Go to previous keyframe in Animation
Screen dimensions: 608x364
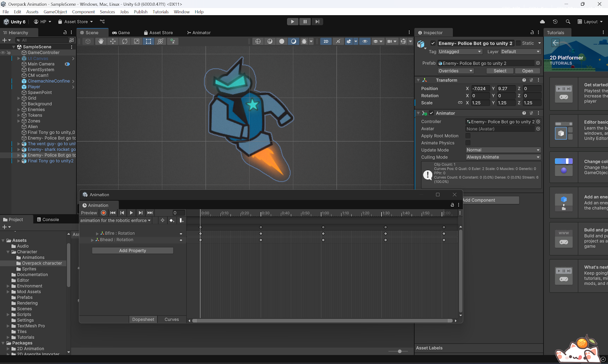coord(122,213)
